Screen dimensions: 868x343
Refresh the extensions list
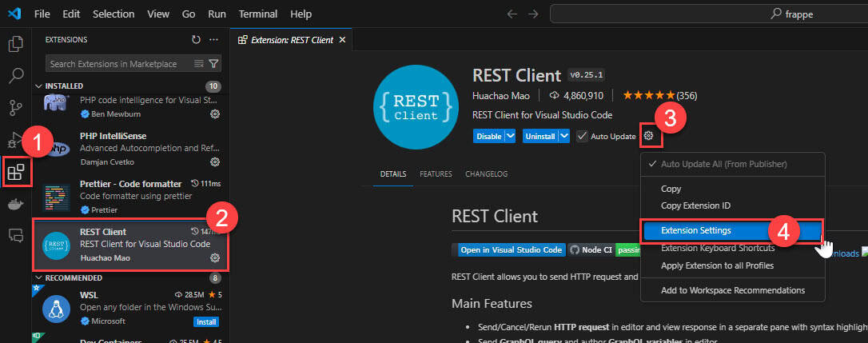[196, 40]
